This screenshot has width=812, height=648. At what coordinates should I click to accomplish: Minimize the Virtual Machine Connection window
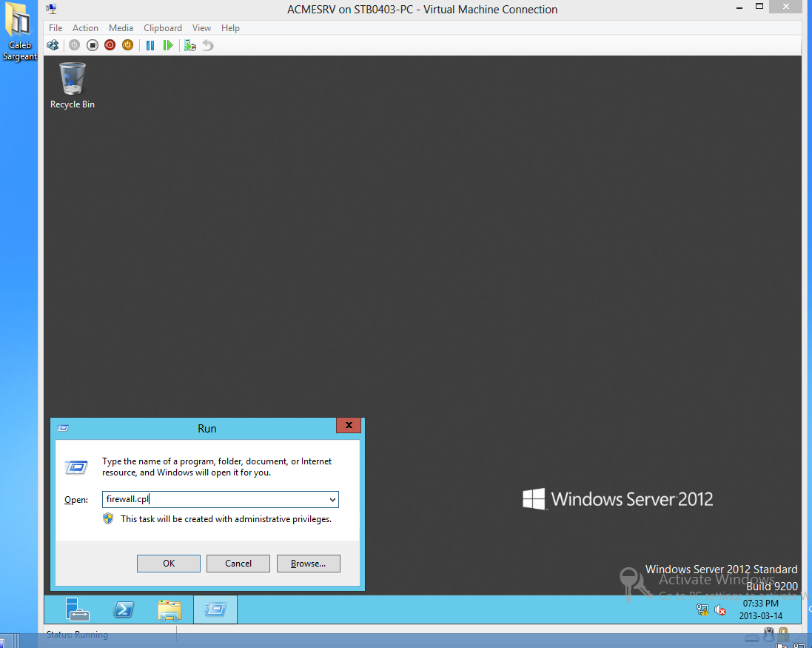click(739, 7)
